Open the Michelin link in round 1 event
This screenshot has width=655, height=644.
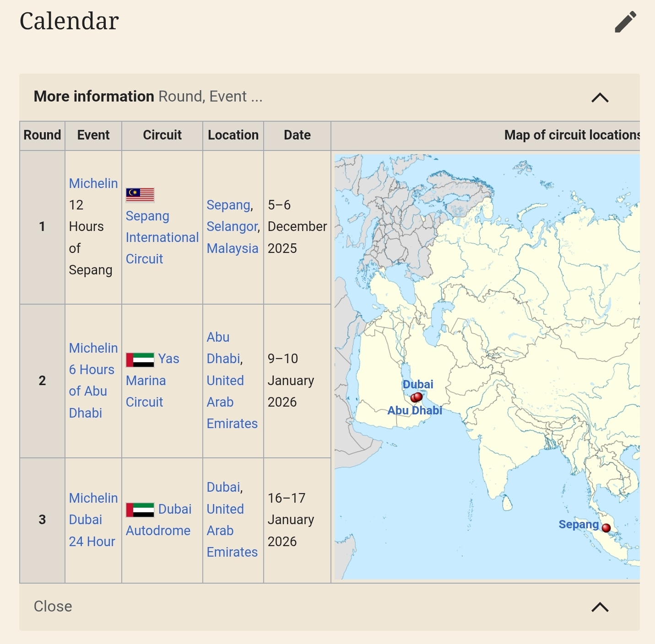[93, 183]
